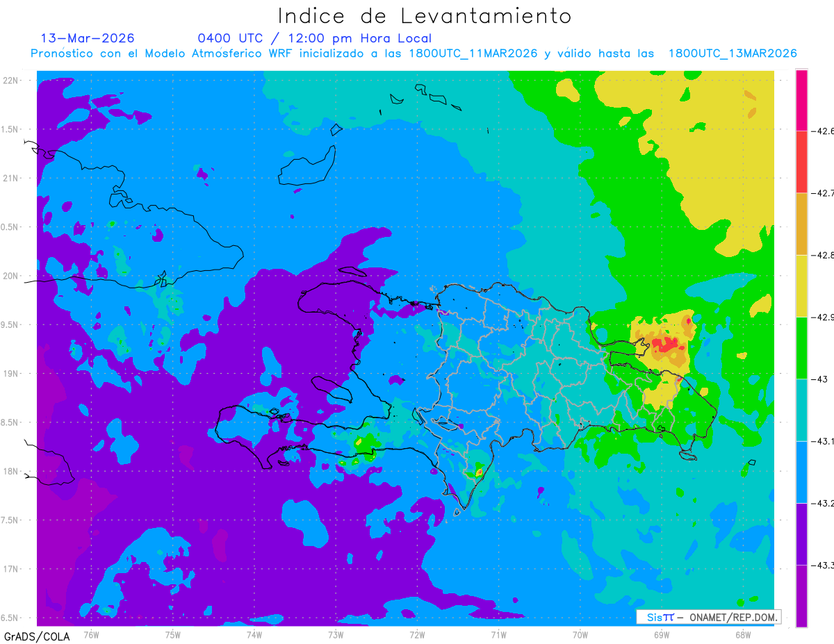The image size is (834, 644).
Task: Click the legend value -43.1
Action: coord(823,441)
